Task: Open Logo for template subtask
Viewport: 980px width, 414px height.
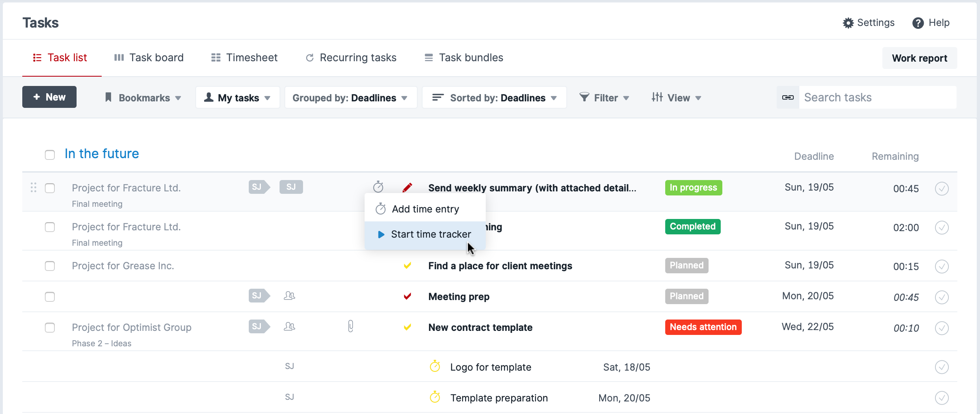Action: point(491,367)
